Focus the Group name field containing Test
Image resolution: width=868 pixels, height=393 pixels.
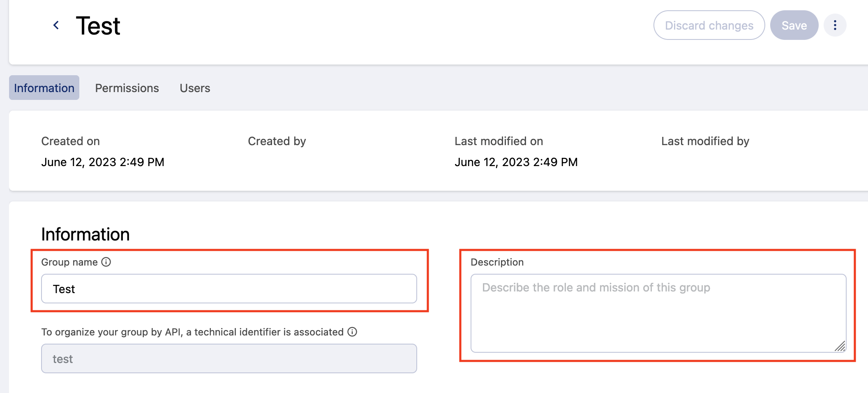tap(229, 289)
